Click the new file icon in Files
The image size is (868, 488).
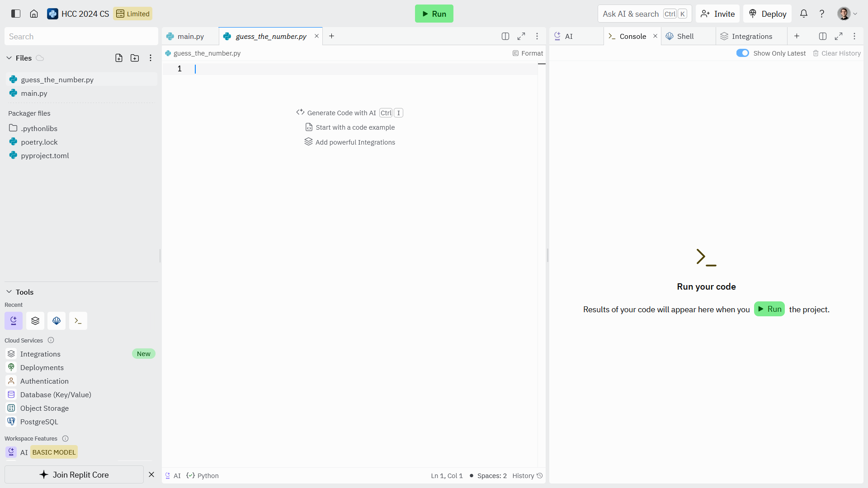(x=119, y=58)
